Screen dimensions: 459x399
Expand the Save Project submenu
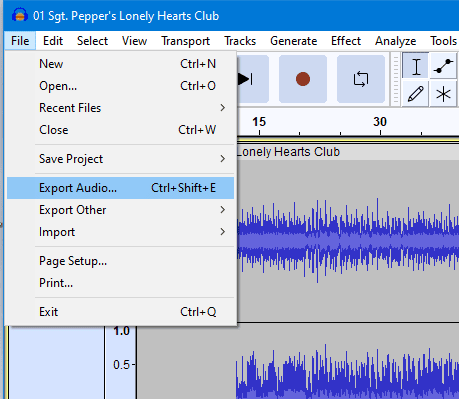(120, 159)
